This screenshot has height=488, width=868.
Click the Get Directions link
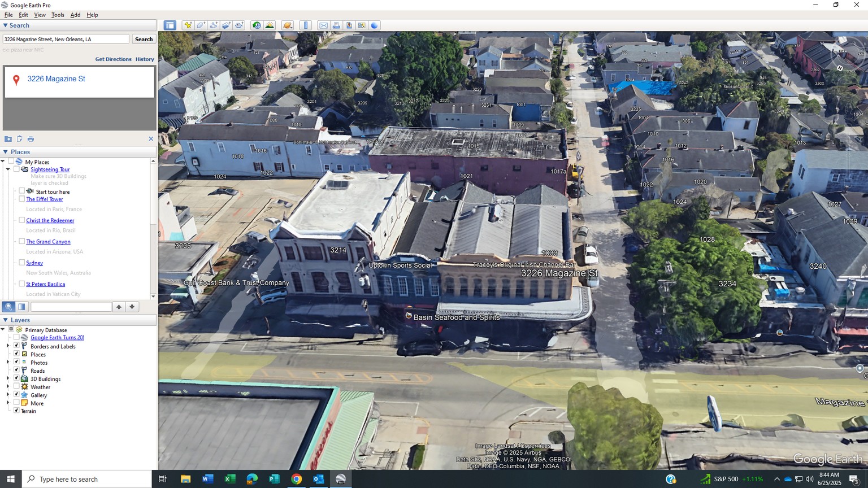point(113,59)
